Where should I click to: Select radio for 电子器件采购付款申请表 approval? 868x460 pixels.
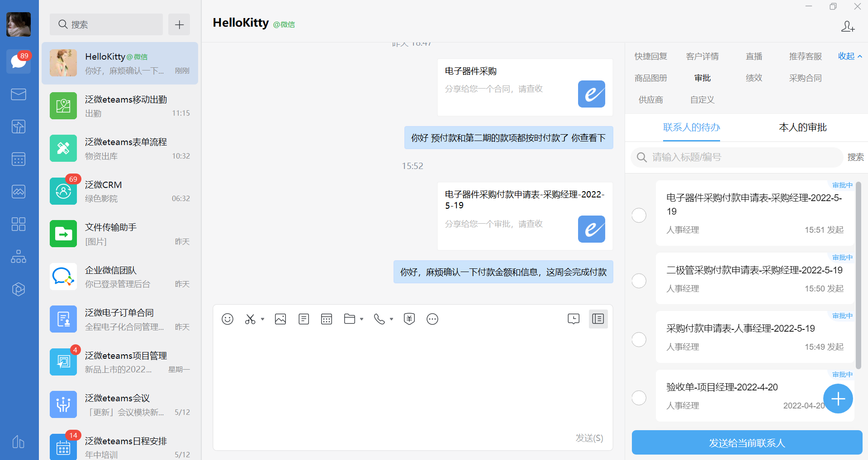click(639, 215)
